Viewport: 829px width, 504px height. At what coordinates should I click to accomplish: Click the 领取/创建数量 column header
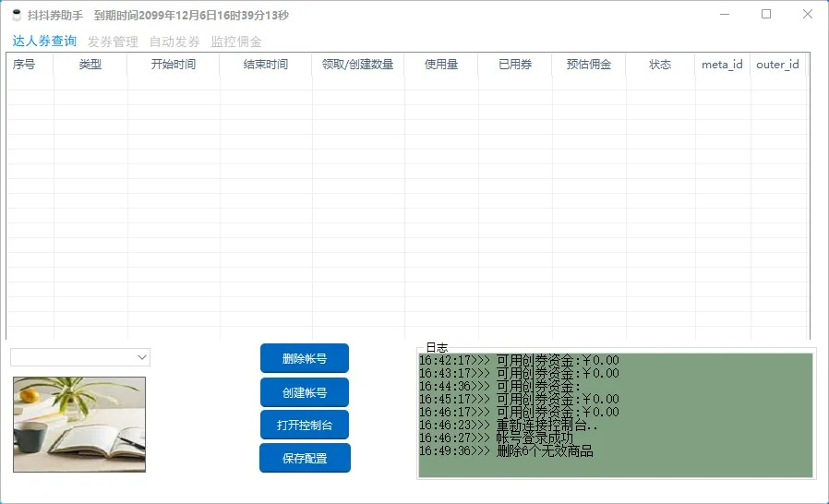coord(358,65)
